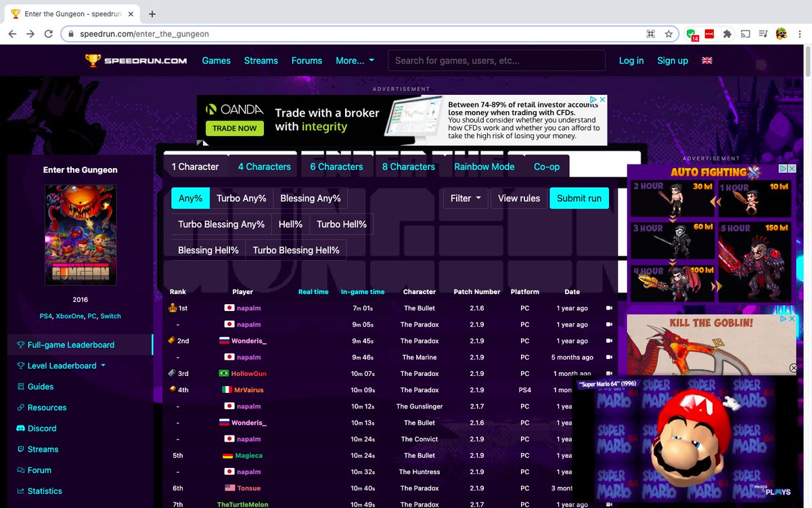Open Discord link in the sidebar
This screenshot has width=812, height=508.
(37, 429)
